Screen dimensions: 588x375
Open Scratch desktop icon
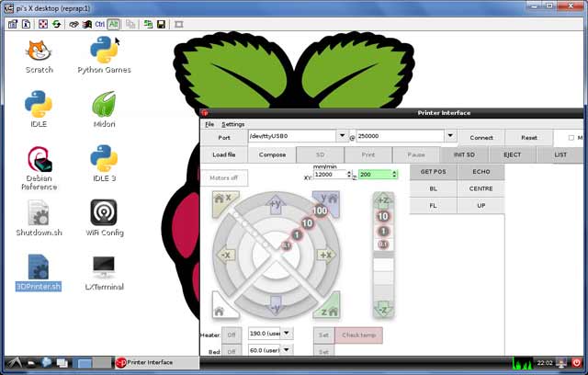(x=39, y=57)
